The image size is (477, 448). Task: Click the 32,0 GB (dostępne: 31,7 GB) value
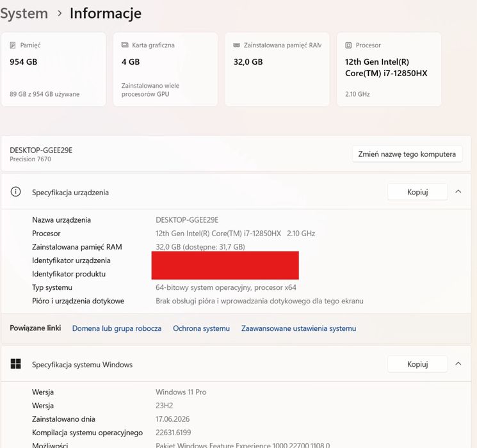(x=200, y=247)
